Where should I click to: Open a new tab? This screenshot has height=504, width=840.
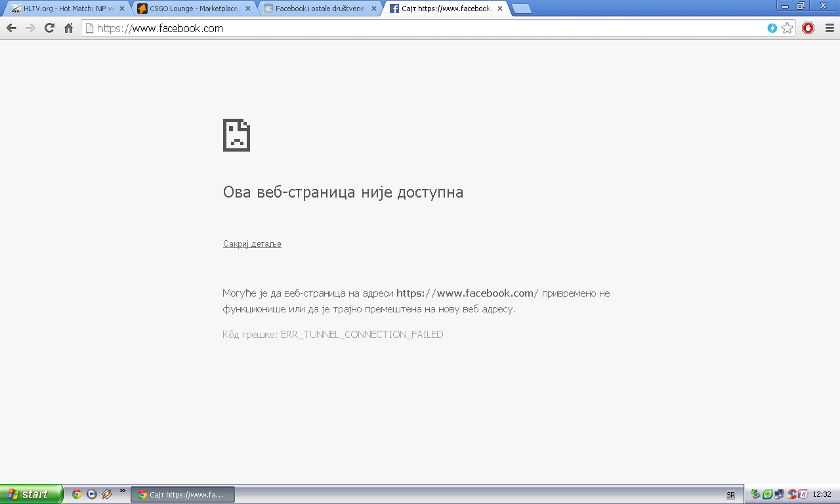[x=522, y=9]
